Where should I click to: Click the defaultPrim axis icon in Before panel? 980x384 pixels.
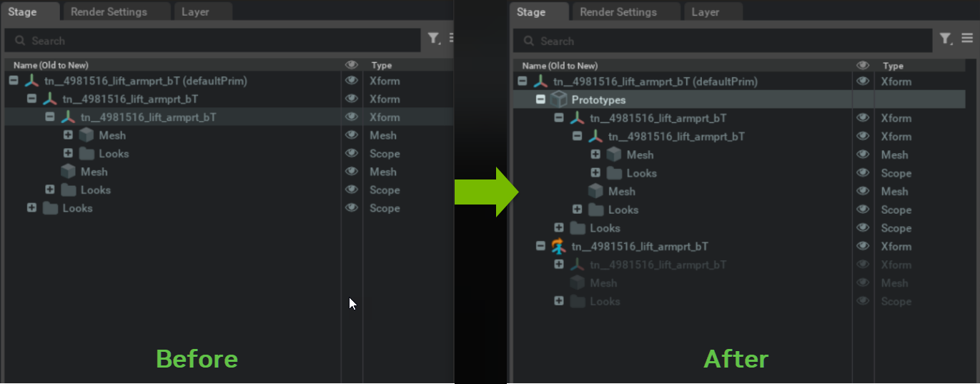(x=31, y=81)
